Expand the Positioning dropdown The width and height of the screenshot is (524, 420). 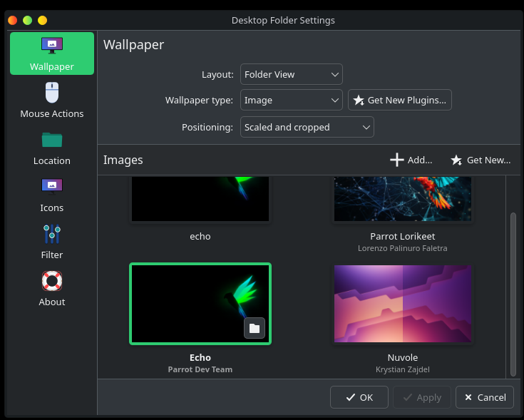(307, 127)
